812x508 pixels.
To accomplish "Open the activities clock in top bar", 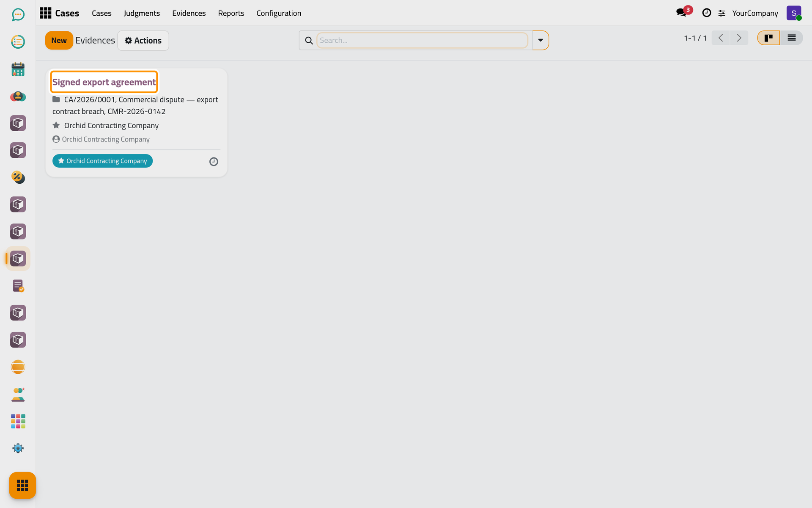I will (706, 13).
